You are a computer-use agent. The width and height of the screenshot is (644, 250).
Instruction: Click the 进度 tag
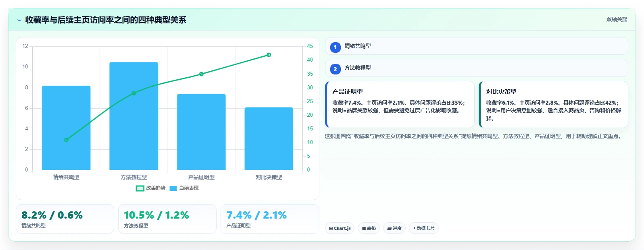tap(394, 228)
